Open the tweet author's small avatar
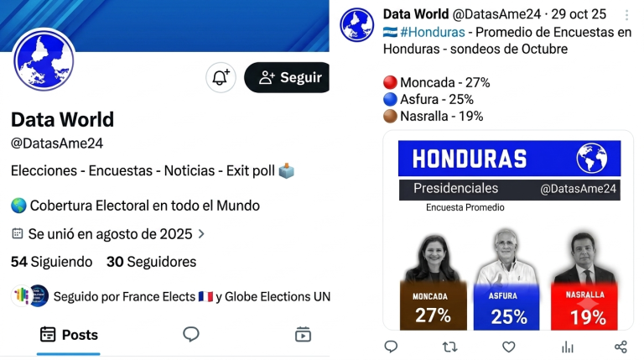The image size is (644, 360). click(357, 25)
